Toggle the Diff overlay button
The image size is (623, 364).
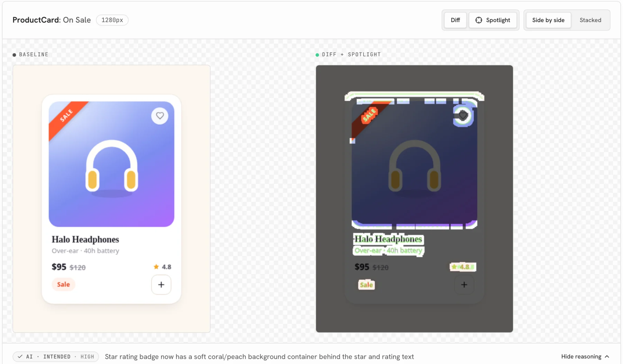[x=455, y=20]
